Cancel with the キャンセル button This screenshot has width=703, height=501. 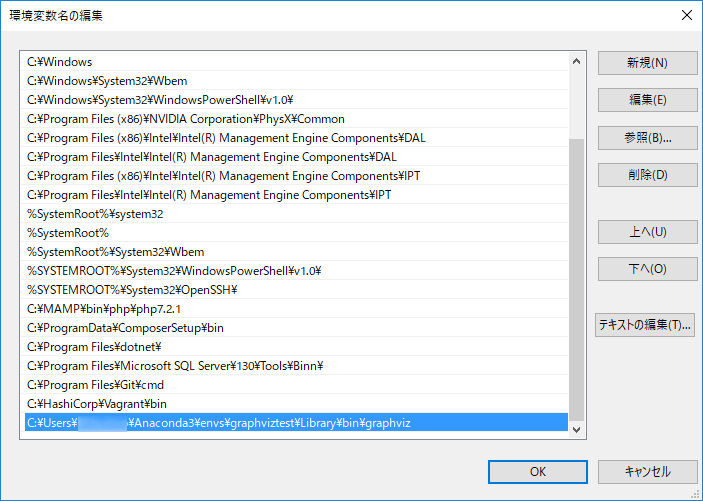tap(647, 472)
